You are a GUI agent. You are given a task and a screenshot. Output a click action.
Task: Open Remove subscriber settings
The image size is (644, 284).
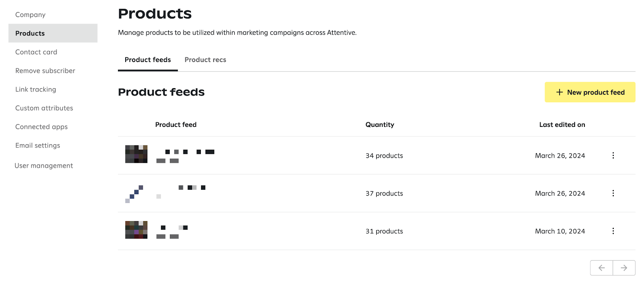click(45, 70)
